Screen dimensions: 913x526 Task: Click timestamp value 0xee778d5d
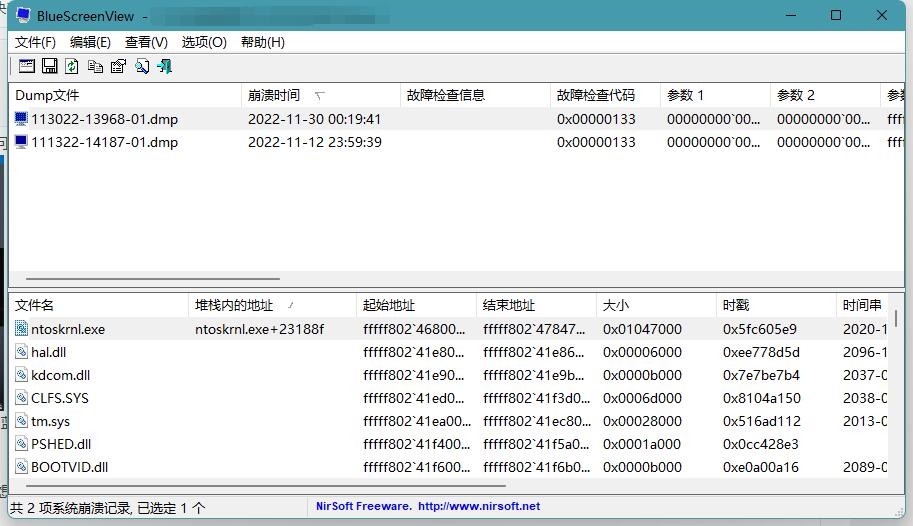click(761, 352)
